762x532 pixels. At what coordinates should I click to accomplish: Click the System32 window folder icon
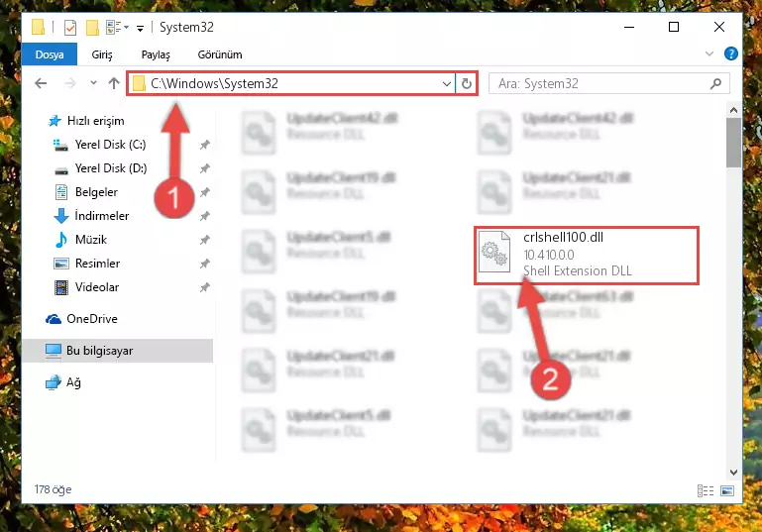(x=39, y=27)
